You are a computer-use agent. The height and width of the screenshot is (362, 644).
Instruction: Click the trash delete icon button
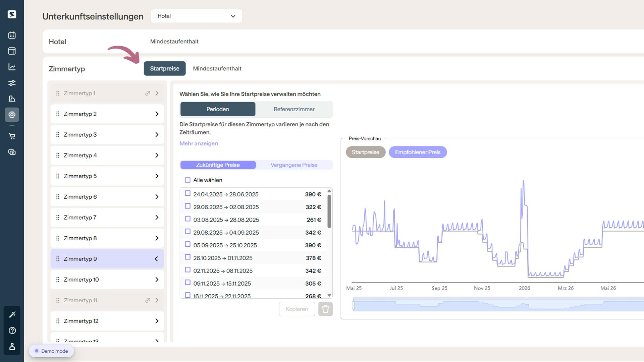pos(325,309)
